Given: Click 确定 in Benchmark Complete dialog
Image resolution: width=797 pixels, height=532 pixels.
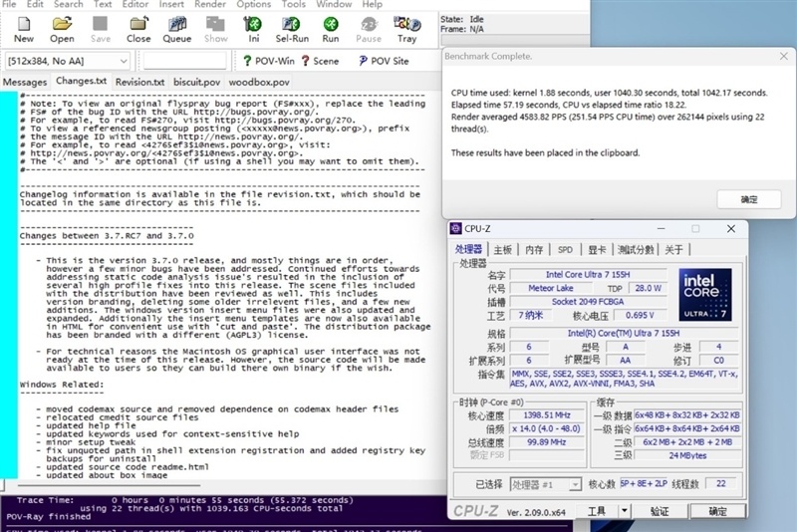Looking at the screenshot, I should [x=748, y=199].
